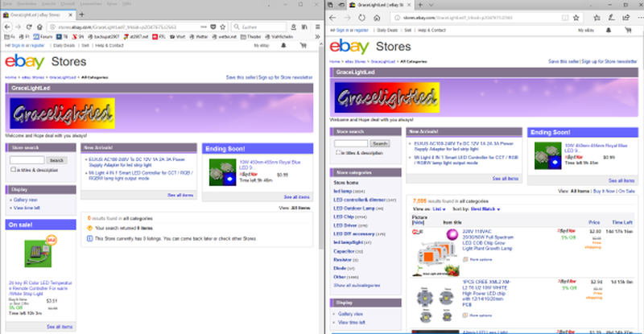Toggle reading view icon in Edge address bar
The width and height of the screenshot is (644, 334).
[565, 18]
